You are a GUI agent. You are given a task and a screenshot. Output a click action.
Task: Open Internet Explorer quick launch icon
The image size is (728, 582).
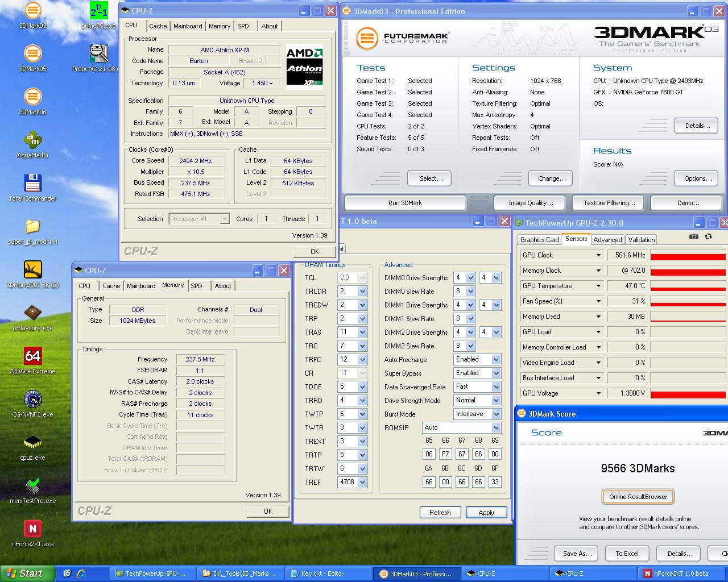(x=81, y=573)
